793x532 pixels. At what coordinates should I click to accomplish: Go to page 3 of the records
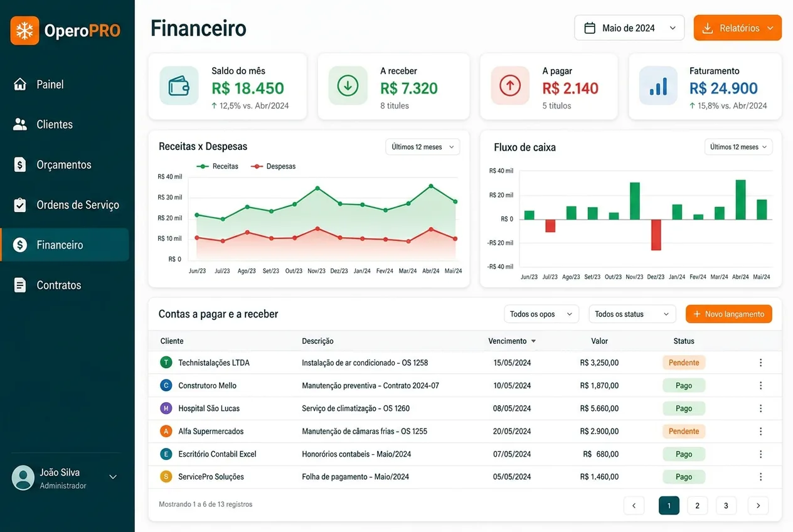(x=726, y=506)
